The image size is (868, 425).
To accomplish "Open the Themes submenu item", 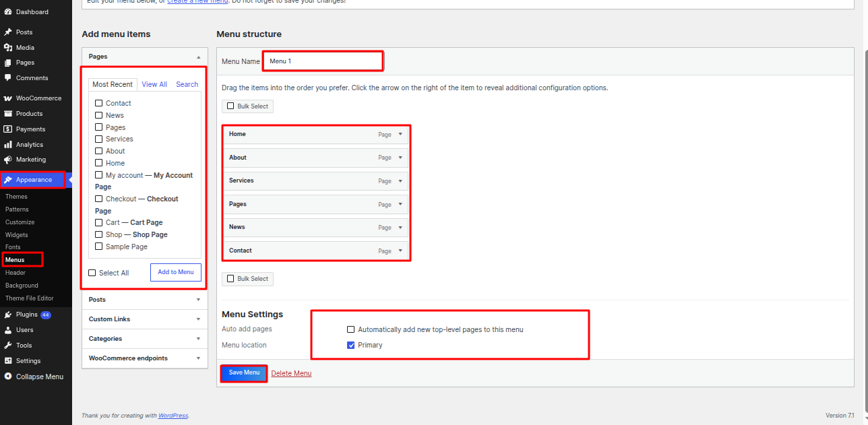I will (17, 197).
